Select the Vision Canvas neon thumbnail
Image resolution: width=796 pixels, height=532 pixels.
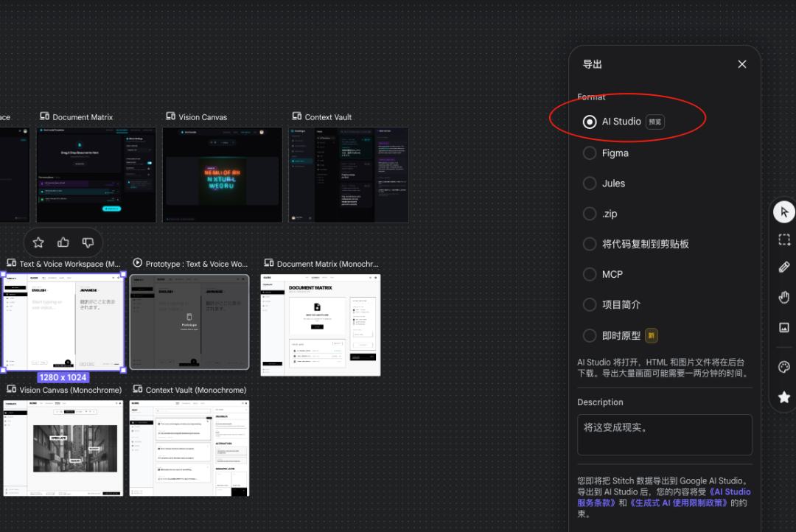tap(223, 174)
